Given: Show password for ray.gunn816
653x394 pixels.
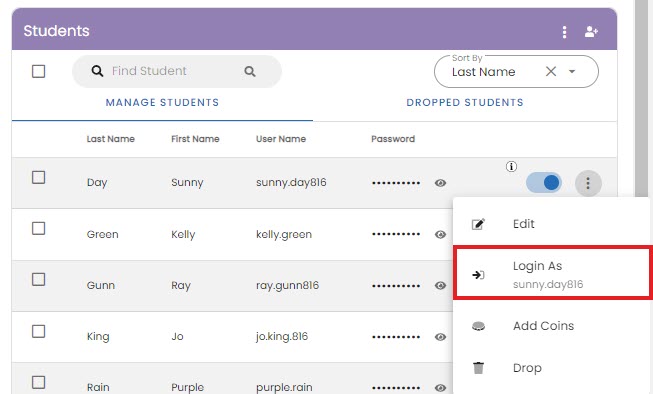Looking at the screenshot, I should click(440, 286).
